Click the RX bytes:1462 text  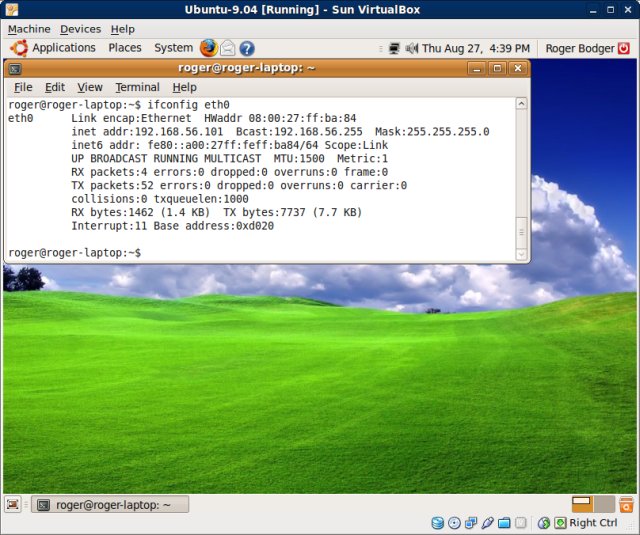pos(112,213)
